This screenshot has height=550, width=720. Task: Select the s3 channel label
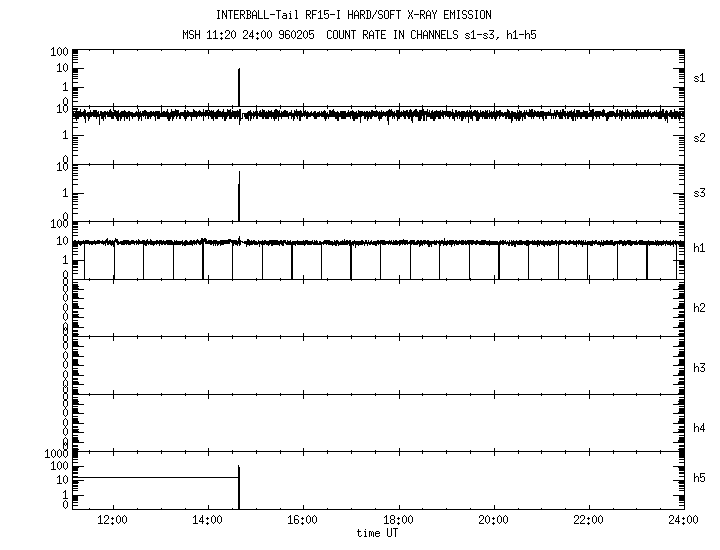[x=699, y=193]
